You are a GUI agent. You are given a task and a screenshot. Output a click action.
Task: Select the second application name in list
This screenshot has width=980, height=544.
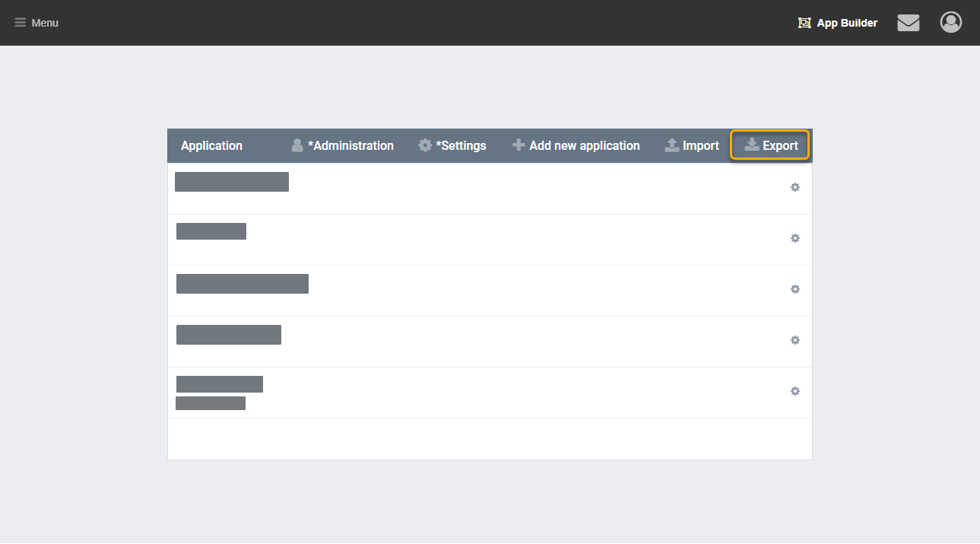pyautogui.click(x=211, y=231)
